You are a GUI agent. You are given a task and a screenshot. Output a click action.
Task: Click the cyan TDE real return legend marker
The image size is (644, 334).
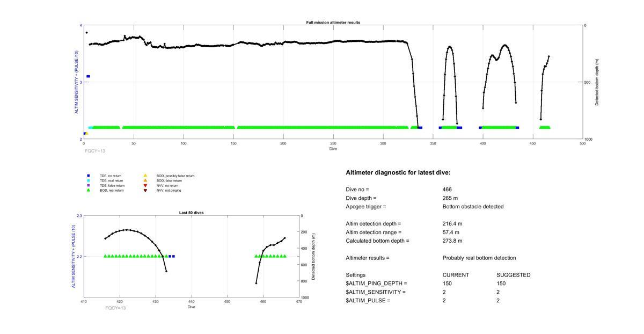coord(88,180)
